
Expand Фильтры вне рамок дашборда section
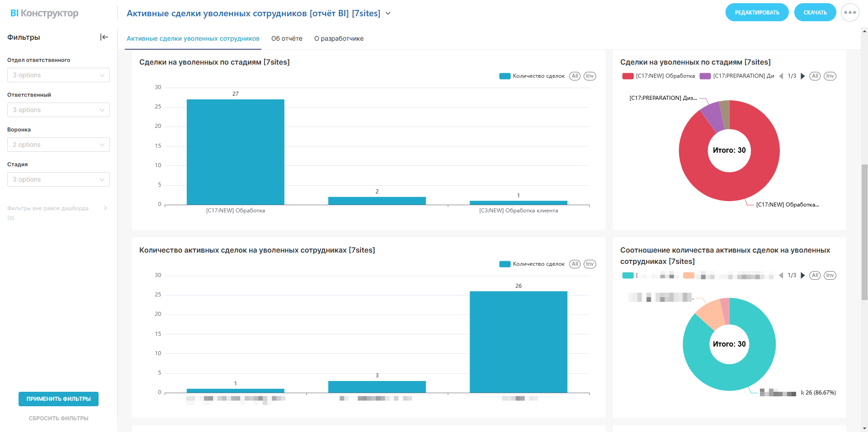point(105,208)
